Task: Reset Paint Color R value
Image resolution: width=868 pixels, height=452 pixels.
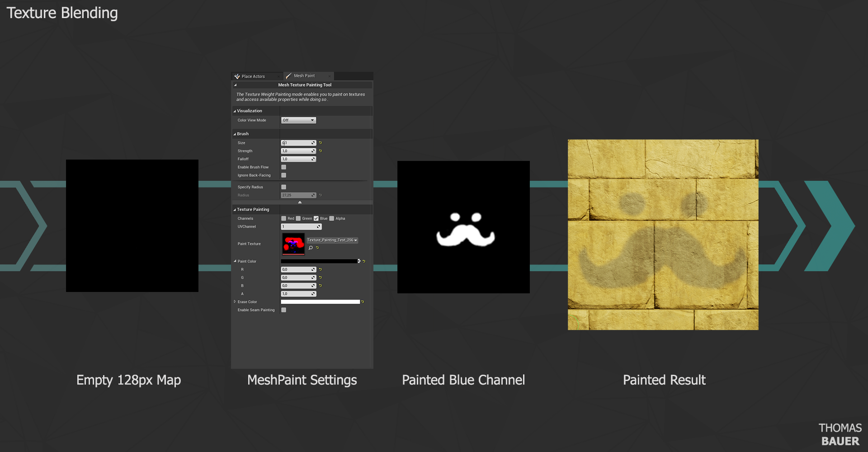Action: 320,269
